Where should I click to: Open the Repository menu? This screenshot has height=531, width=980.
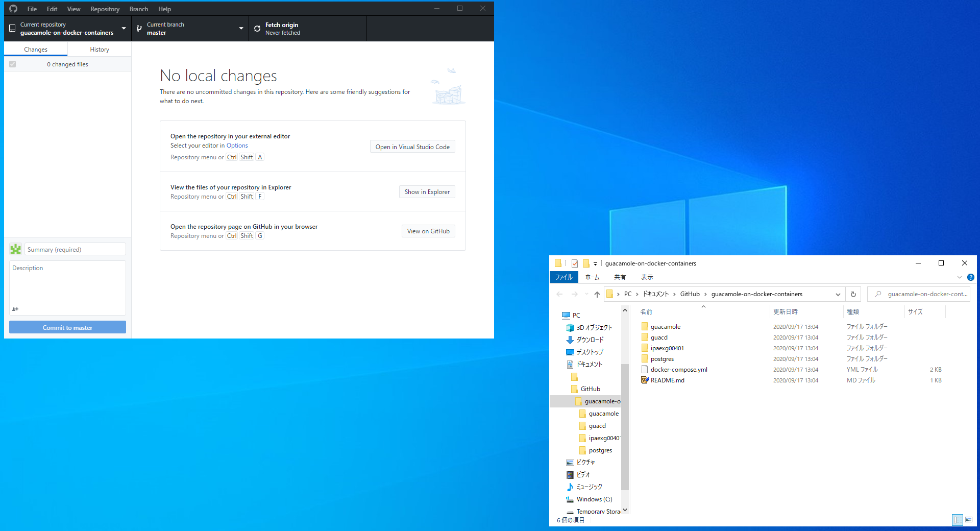coord(105,9)
